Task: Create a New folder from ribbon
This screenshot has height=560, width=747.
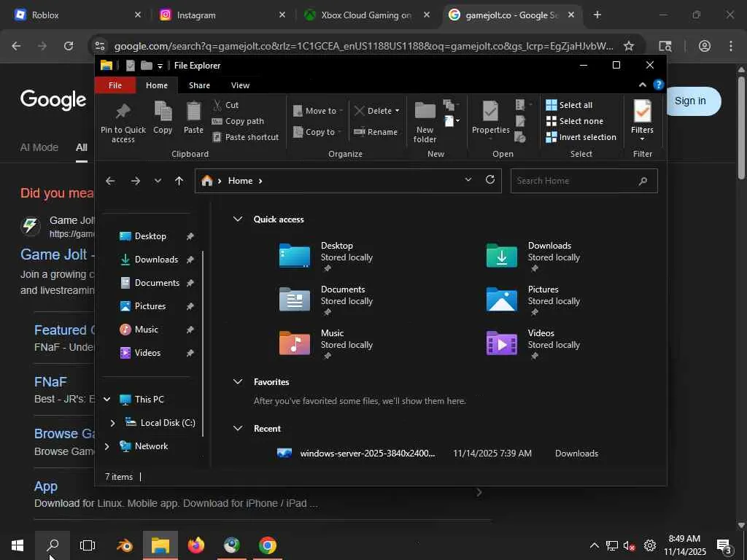Action: [425, 120]
